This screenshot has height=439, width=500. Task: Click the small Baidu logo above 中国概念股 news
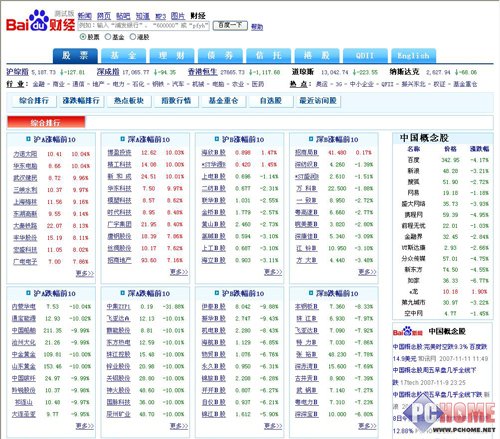[408, 331]
